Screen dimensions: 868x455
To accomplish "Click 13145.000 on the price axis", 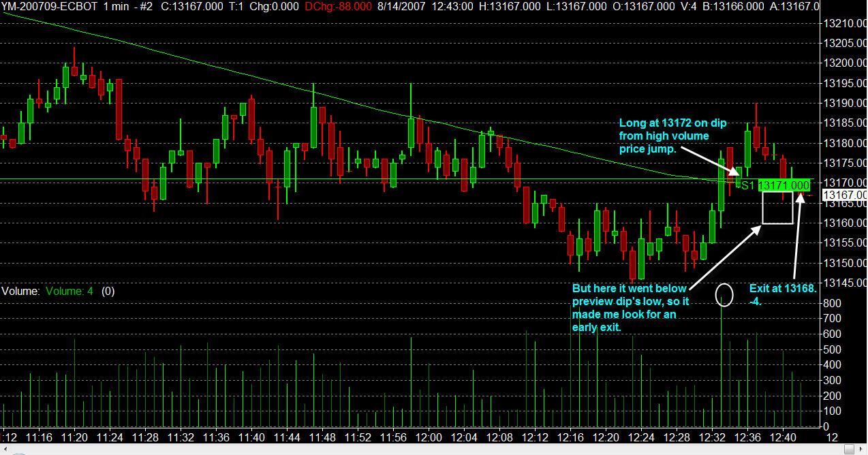I will point(845,283).
